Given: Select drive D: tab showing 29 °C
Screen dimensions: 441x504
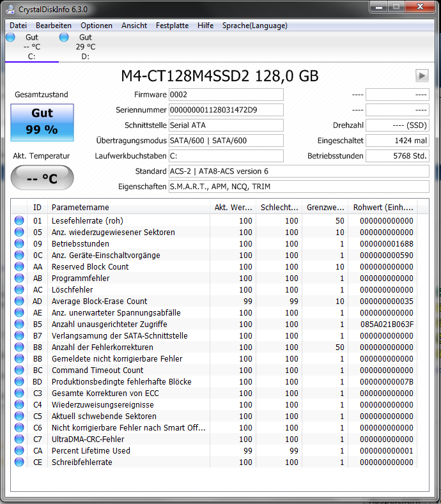Looking at the screenshot, I should [86, 47].
